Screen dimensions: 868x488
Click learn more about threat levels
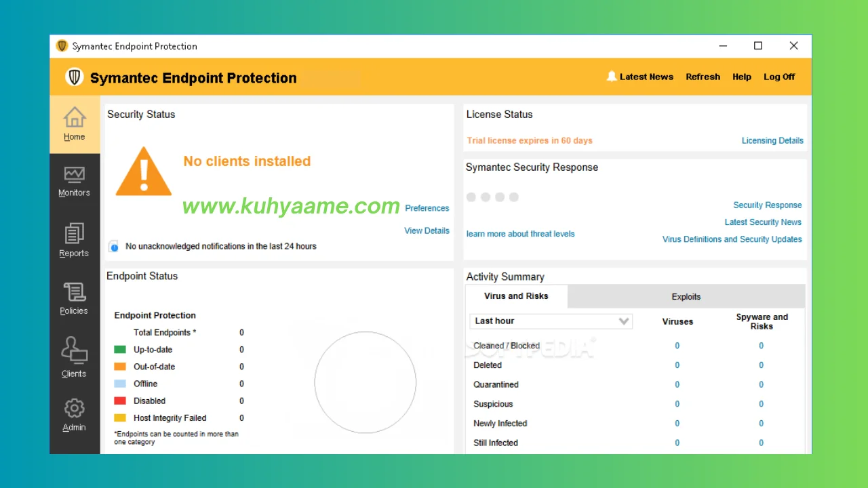(x=520, y=234)
